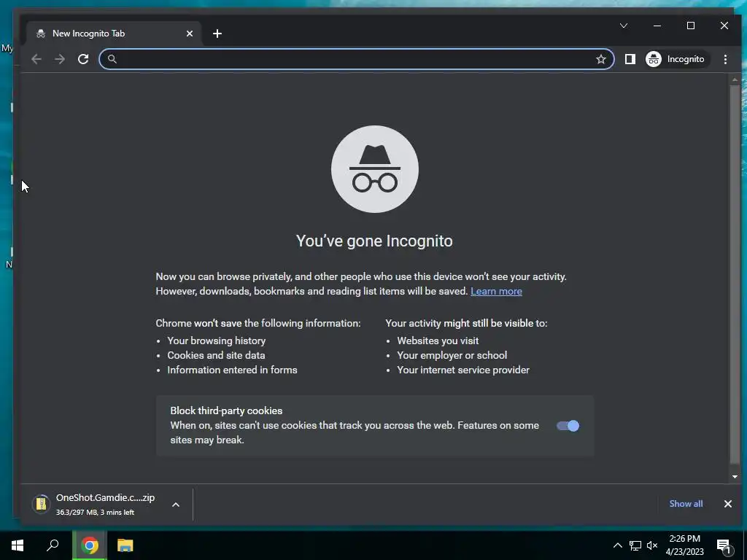
Task: Click the muted volume tray icon
Action: click(652, 545)
